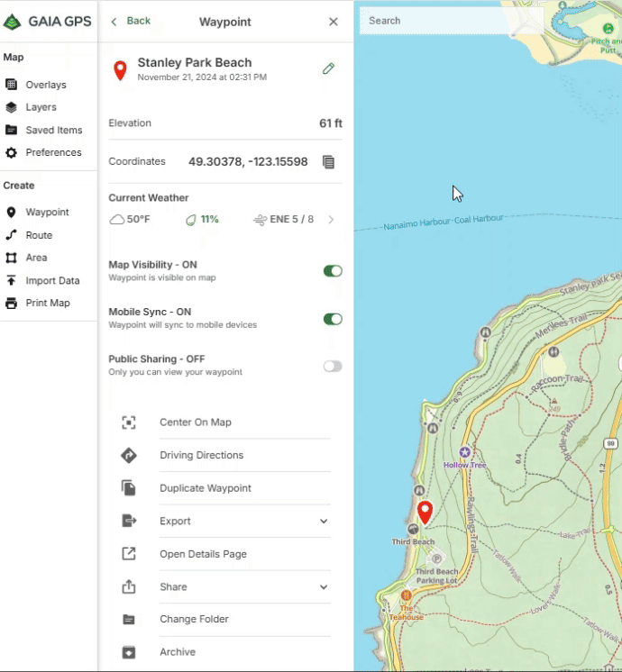Viewport: 622px width, 672px height.
Task: Click the Third Beach Parking Lot icon
Action: 436,558
